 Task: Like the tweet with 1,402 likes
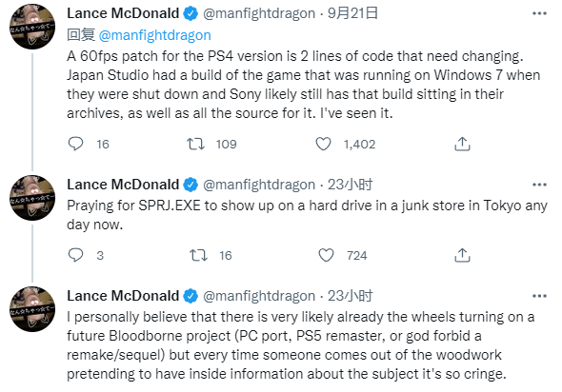[323, 144]
